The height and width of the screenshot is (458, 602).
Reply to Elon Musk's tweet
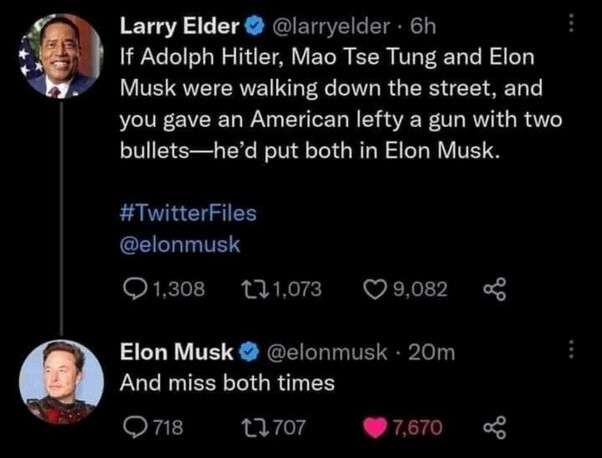(x=132, y=428)
